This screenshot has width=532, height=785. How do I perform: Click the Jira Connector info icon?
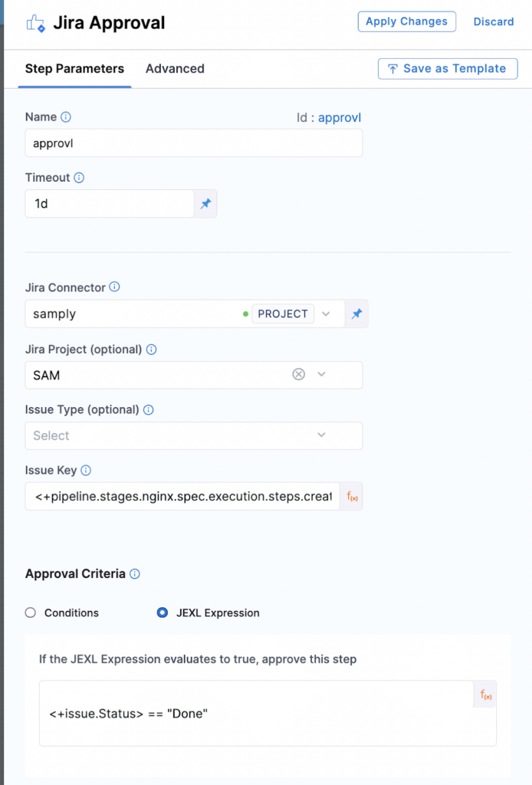point(115,287)
